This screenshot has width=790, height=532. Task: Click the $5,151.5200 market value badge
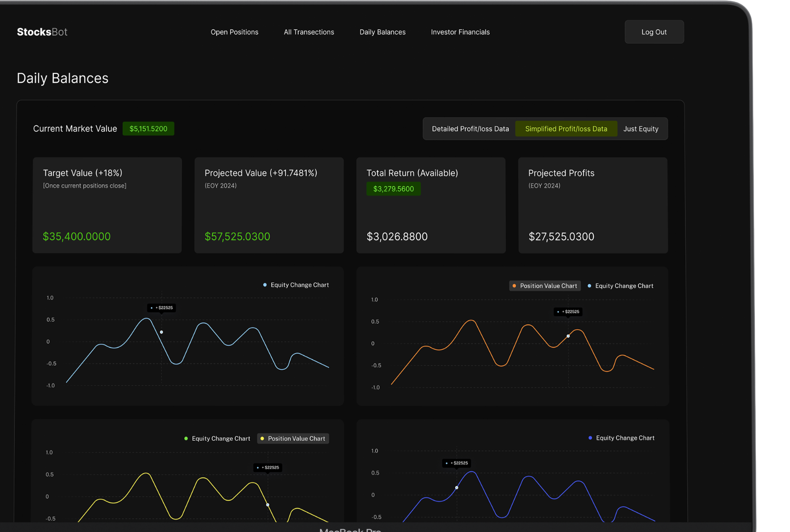pyautogui.click(x=148, y=129)
